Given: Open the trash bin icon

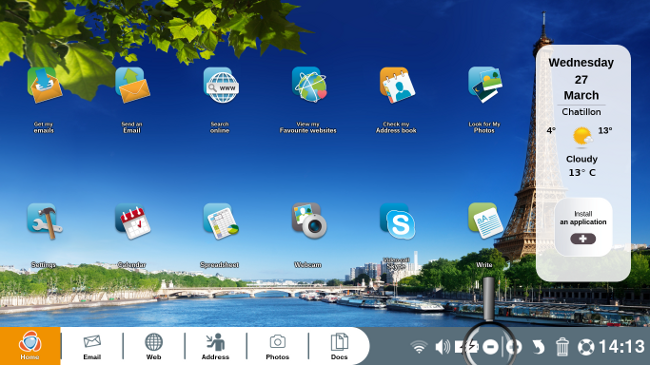Looking at the screenshot, I should (562, 347).
